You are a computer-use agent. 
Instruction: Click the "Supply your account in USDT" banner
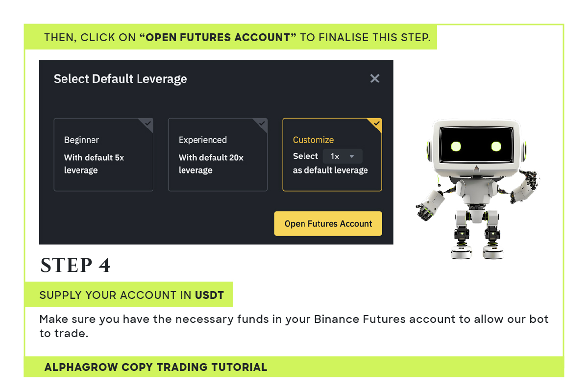click(131, 295)
